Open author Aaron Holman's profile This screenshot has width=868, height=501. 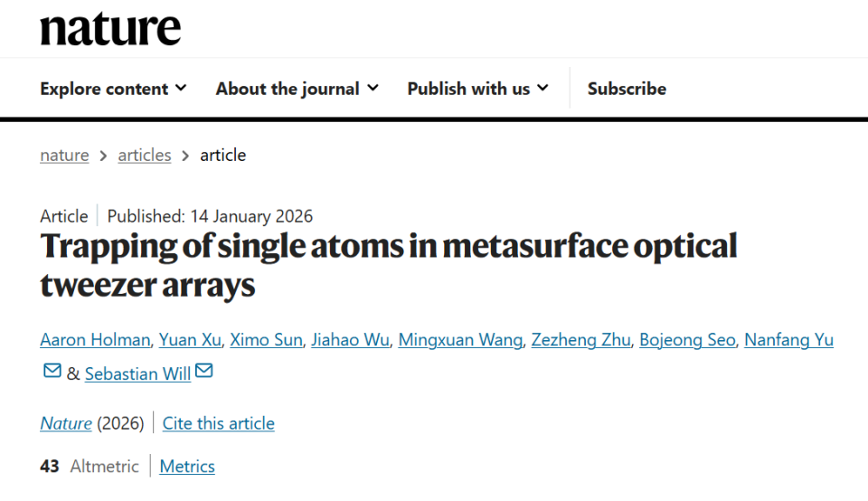coord(95,340)
